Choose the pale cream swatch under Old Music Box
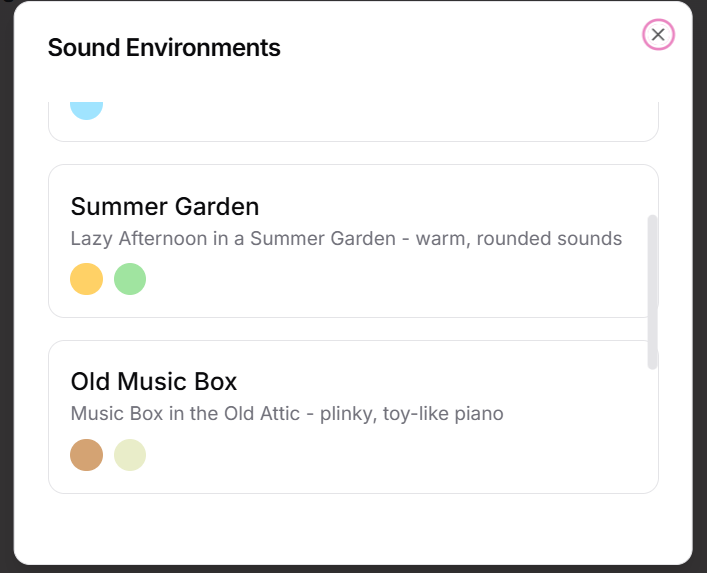Viewport: 707px width, 573px height. (x=130, y=455)
